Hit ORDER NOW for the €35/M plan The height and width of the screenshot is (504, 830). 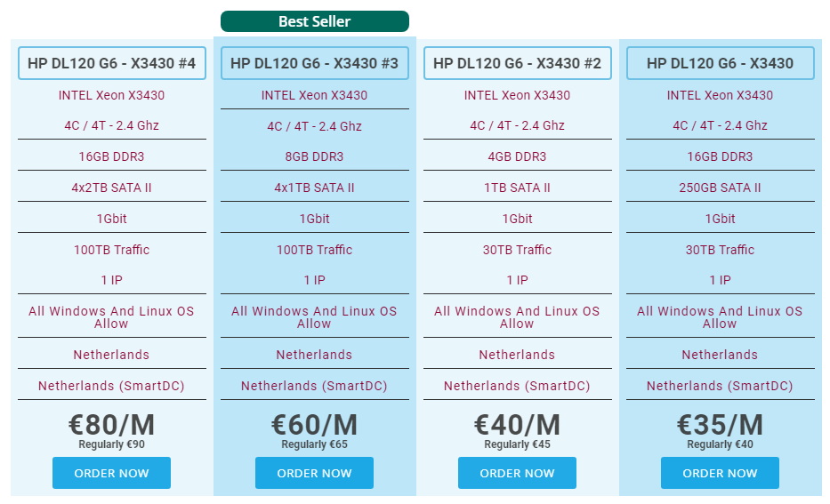pos(720,473)
